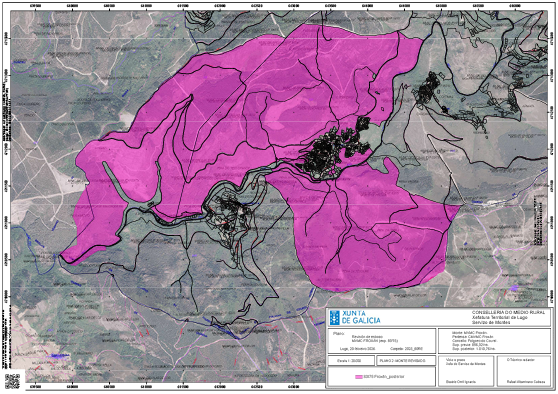
Task: Click the QR code in the map corner
Action: [12, 381]
